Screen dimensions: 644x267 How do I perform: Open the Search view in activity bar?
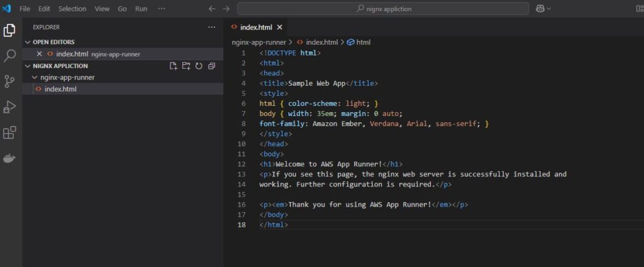pyautogui.click(x=9, y=56)
